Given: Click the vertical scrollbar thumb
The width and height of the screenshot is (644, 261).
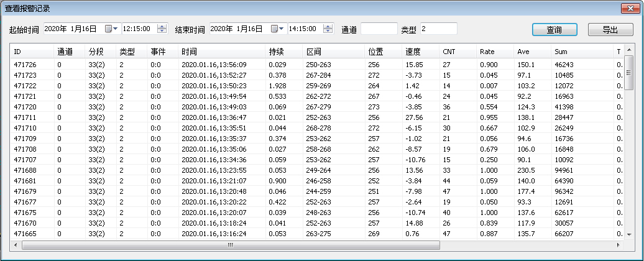Looking at the screenshot, I should point(628,72).
